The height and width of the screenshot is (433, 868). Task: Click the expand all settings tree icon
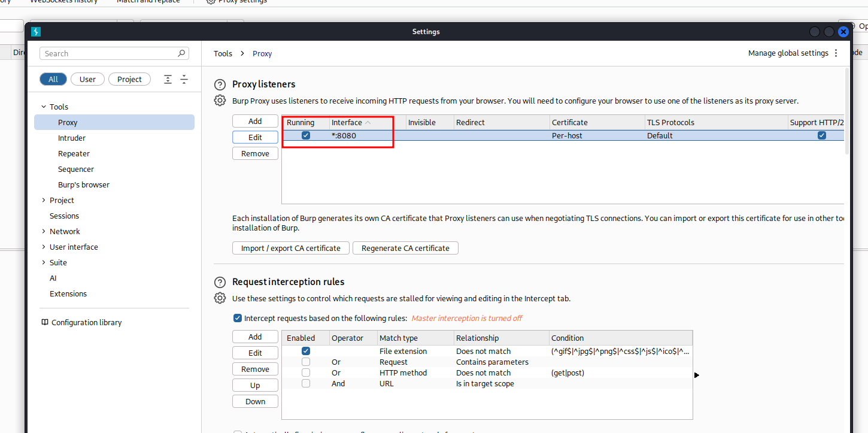(168, 79)
